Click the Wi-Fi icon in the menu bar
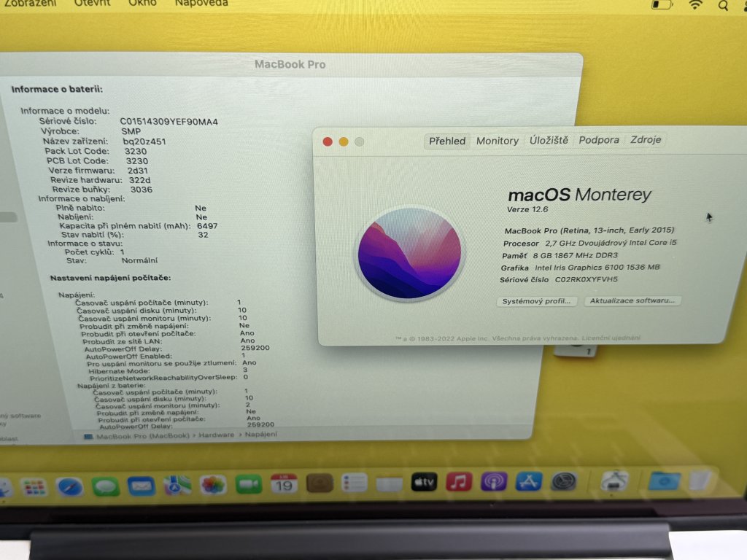 click(x=695, y=5)
